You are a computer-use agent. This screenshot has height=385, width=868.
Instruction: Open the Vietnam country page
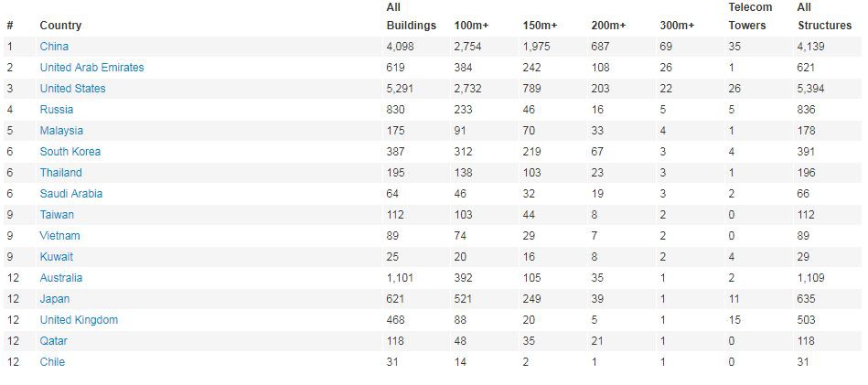pyautogui.click(x=59, y=236)
